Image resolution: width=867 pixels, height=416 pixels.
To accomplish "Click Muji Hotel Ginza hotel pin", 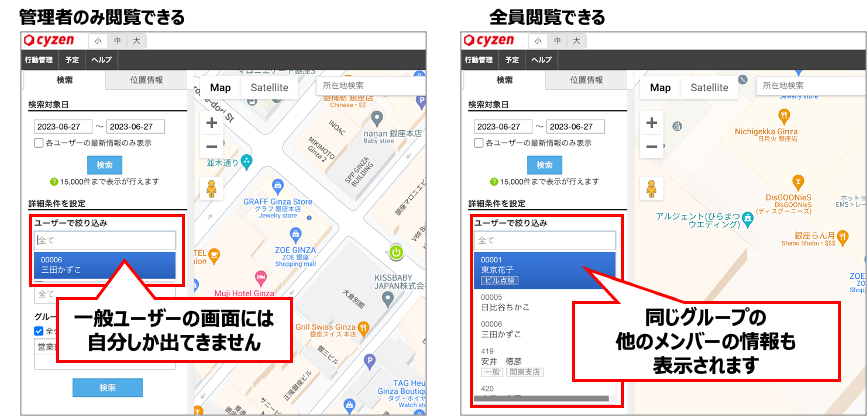I will 260,278.
